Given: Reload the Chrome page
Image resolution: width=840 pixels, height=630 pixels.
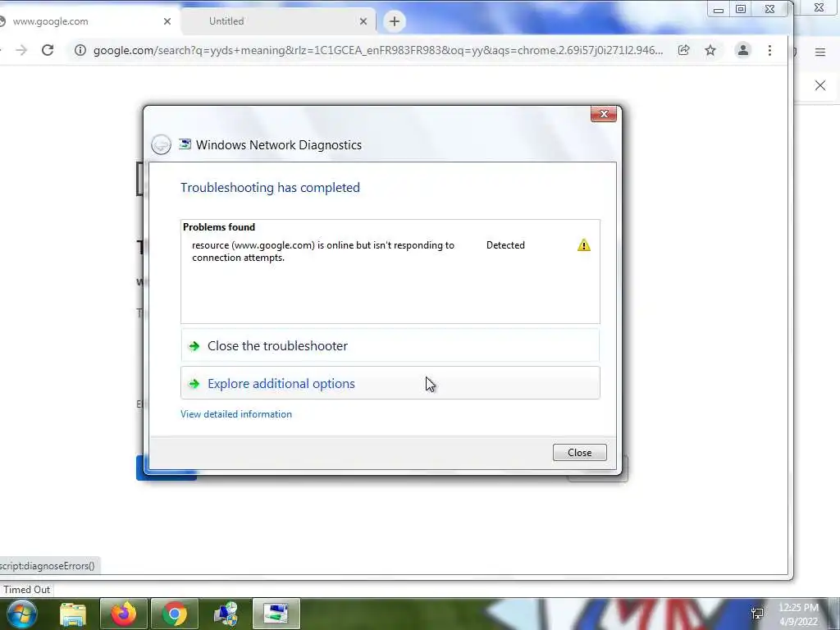Looking at the screenshot, I should pos(48,50).
